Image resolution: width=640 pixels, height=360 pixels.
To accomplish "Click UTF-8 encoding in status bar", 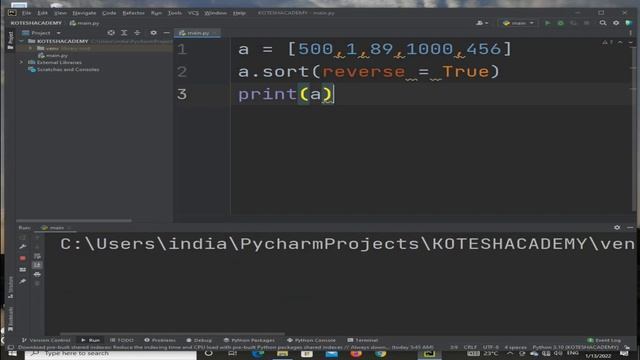I will (x=491, y=347).
